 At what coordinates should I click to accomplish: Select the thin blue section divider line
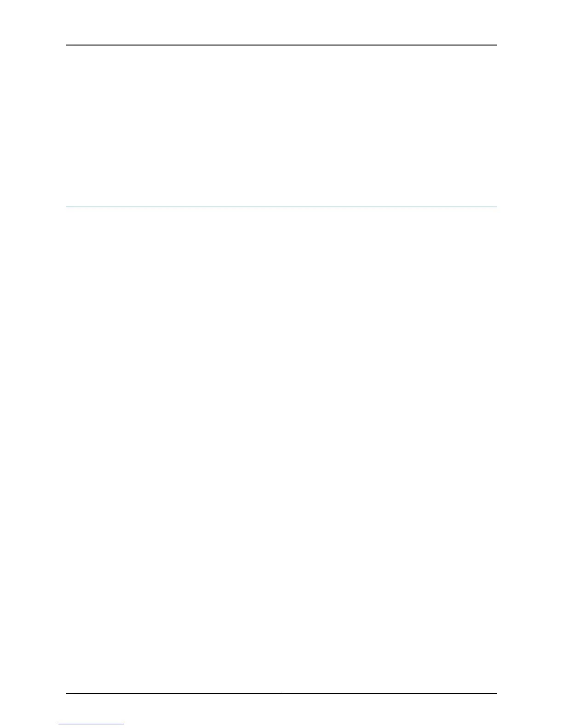coord(281,206)
